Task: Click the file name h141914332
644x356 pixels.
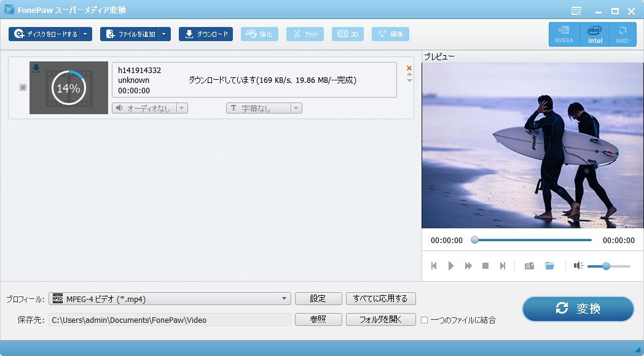Action: tap(139, 70)
